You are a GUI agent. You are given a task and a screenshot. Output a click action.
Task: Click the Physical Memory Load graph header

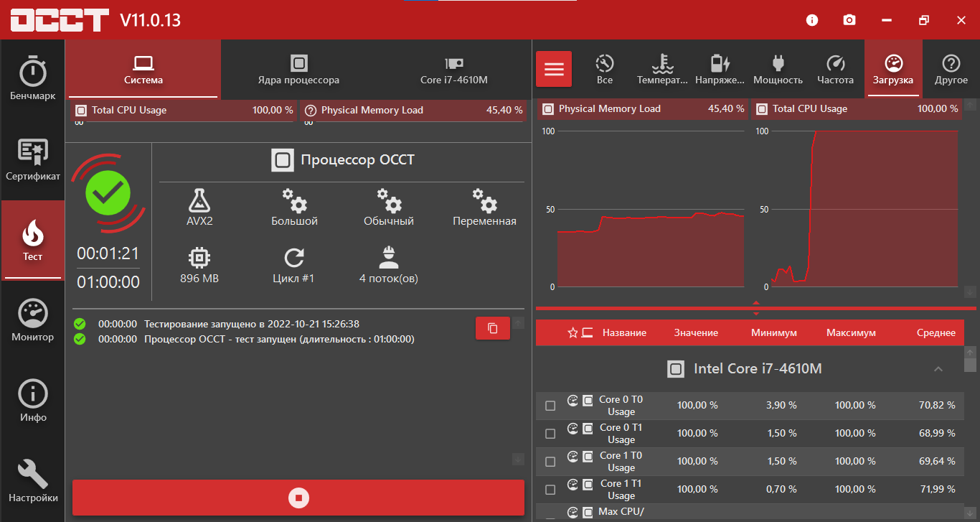[x=644, y=109]
